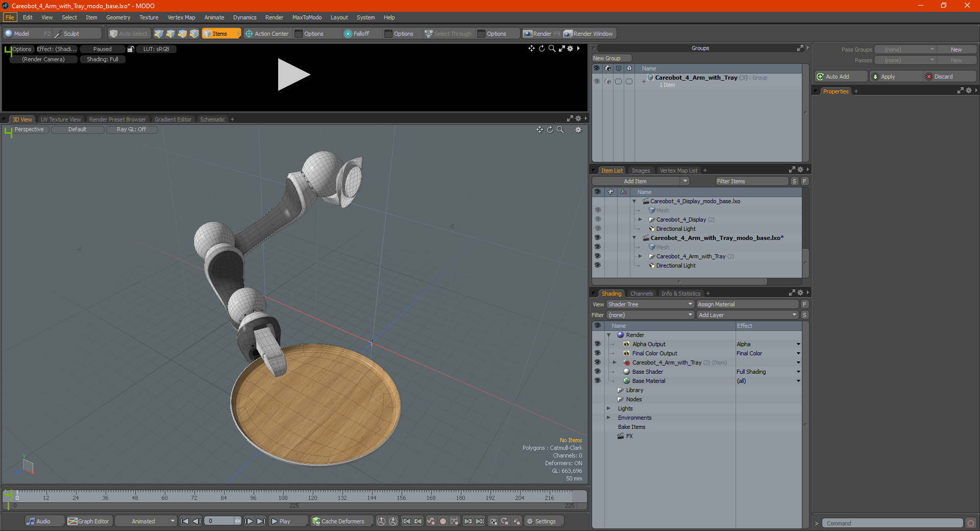
Task: Select the Vertices selection mode icon
Action: (159, 34)
